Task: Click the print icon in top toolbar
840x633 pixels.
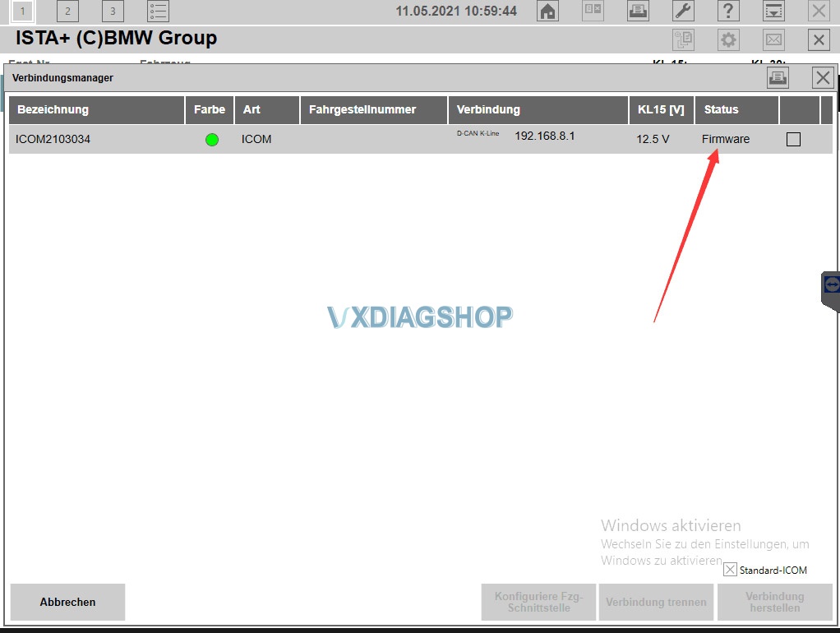Action: [x=638, y=12]
